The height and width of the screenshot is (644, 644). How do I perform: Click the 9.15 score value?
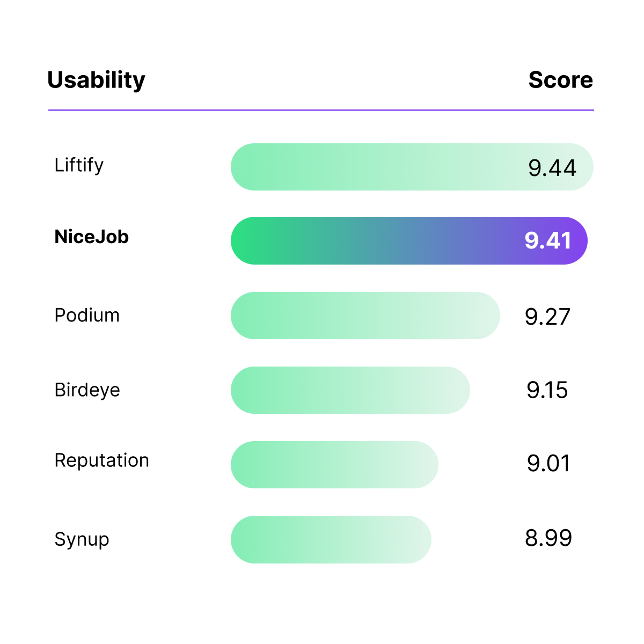(547, 390)
